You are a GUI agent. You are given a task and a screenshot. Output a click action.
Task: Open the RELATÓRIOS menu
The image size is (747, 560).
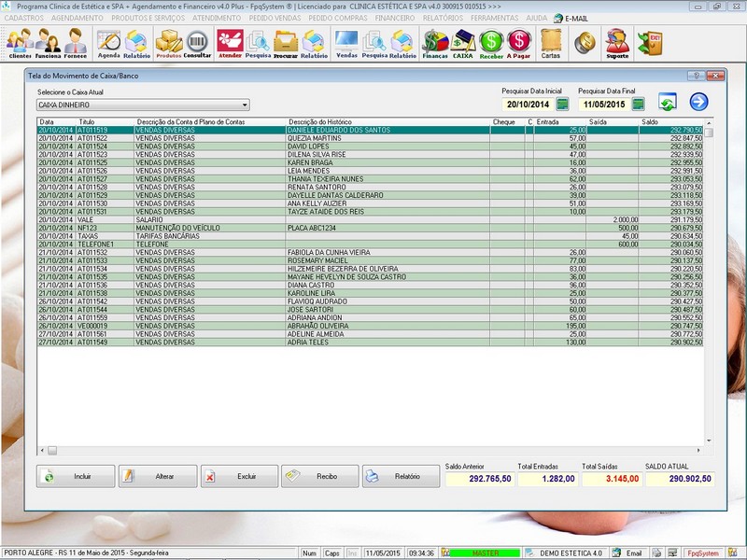coord(443,18)
